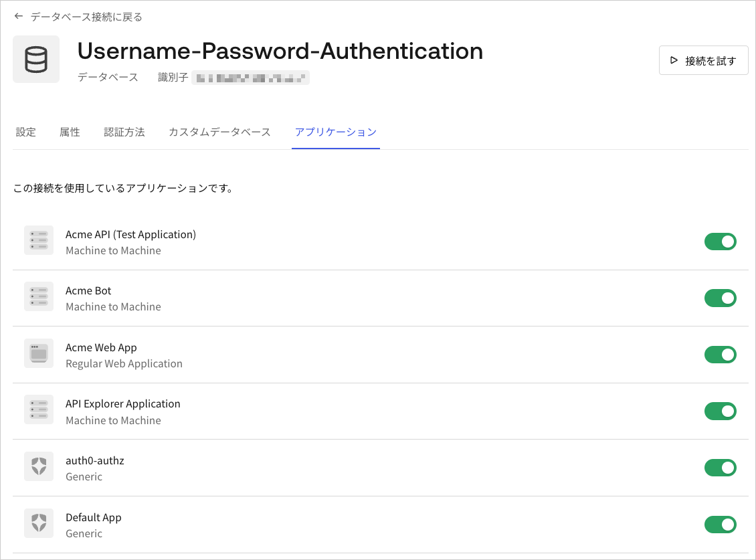Click the auth0-authz shield icon
This screenshot has width=756, height=560.
pos(39,466)
